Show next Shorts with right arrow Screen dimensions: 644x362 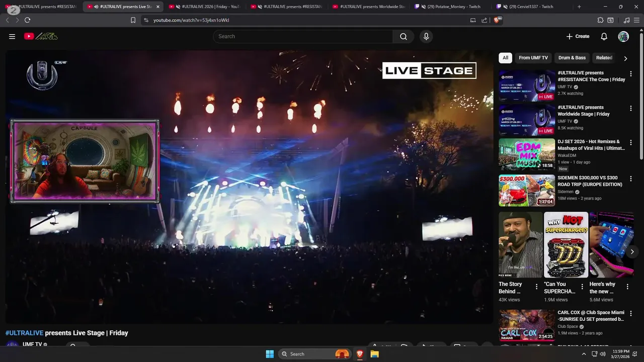tap(632, 251)
